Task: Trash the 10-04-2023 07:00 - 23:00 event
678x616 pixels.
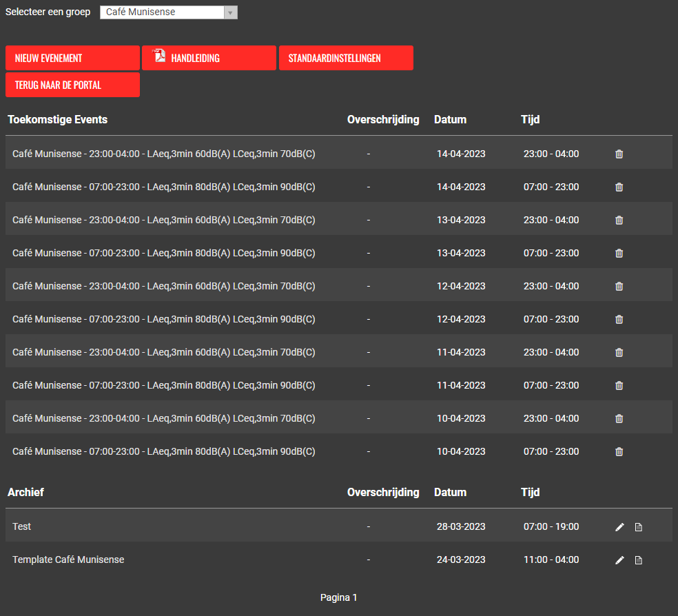Action: (619, 451)
